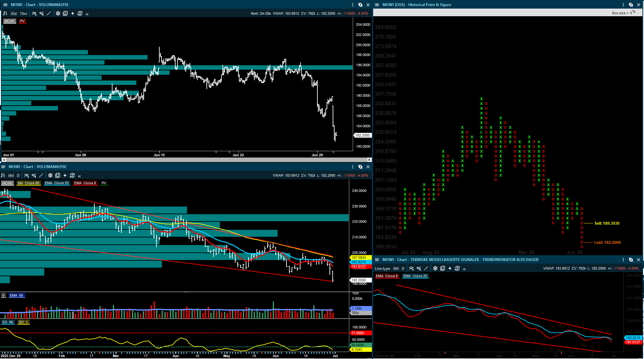
Task: Collapse the Trendindikator chart toolbar chevron
Action: pyautogui.click(x=464, y=269)
